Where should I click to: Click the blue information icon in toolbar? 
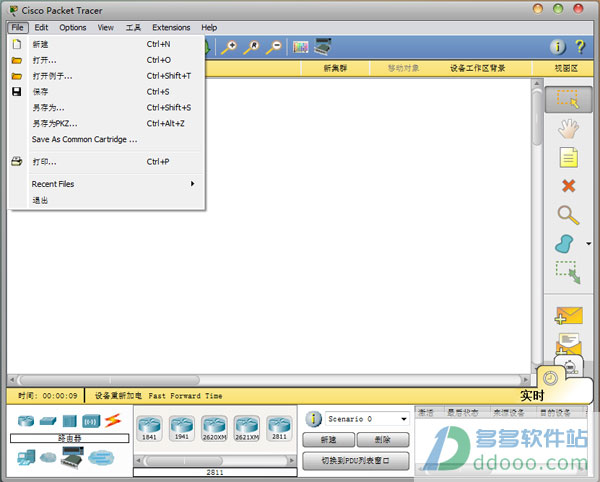coord(558,47)
